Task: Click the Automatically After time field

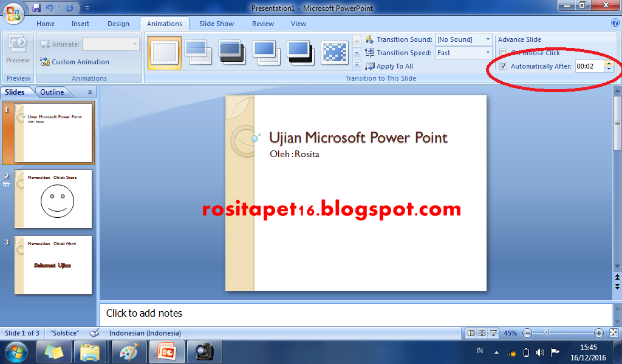Action: (x=589, y=66)
